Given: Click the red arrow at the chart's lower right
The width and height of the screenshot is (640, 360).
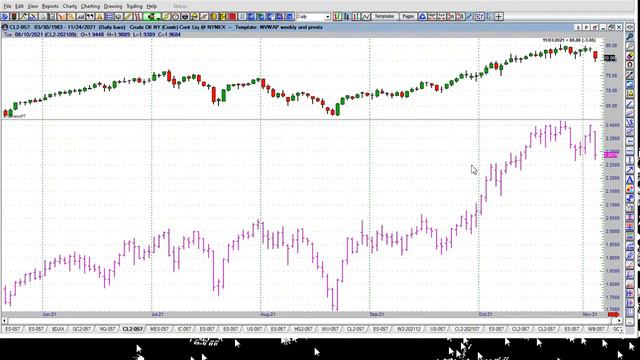Looking at the screenshot, I should point(613,314).
